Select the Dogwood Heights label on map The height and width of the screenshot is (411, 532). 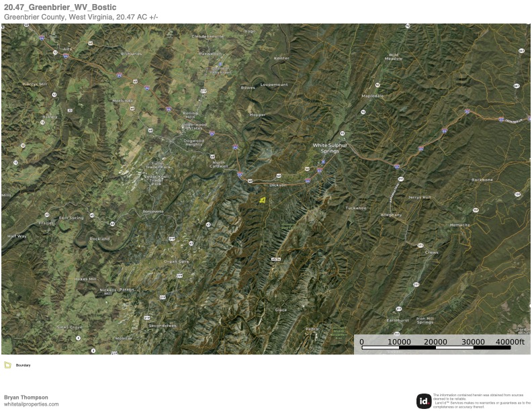click(x=193, y=142)
